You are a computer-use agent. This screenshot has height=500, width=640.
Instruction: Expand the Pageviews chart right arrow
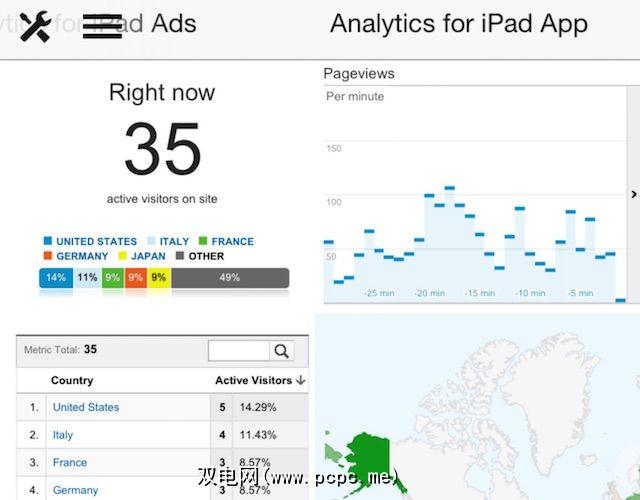click(x=634, y=194)
